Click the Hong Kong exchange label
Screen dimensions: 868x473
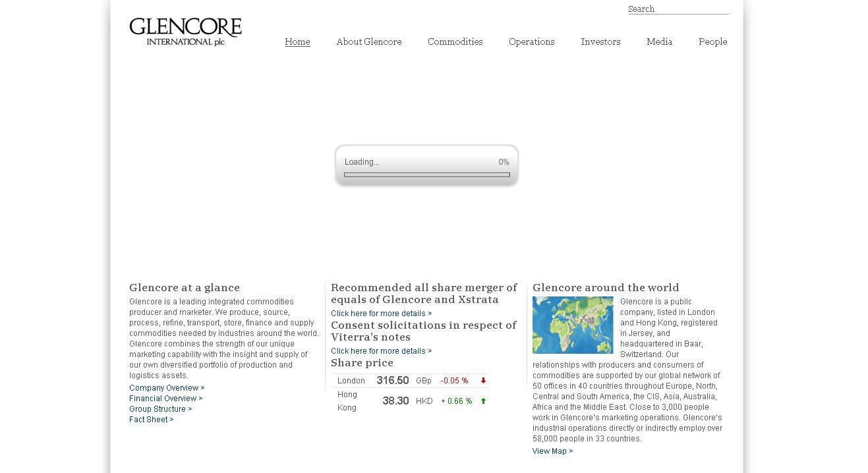click(x=347, y=401)
